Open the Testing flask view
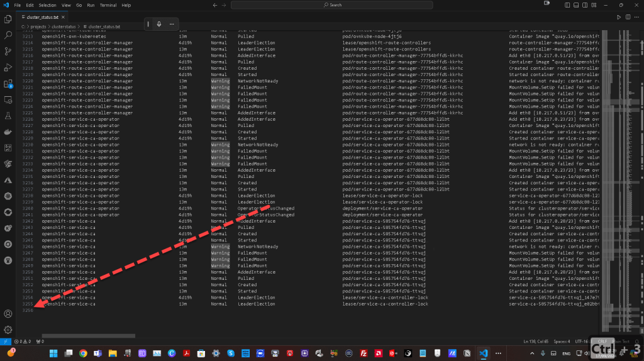 8,116
